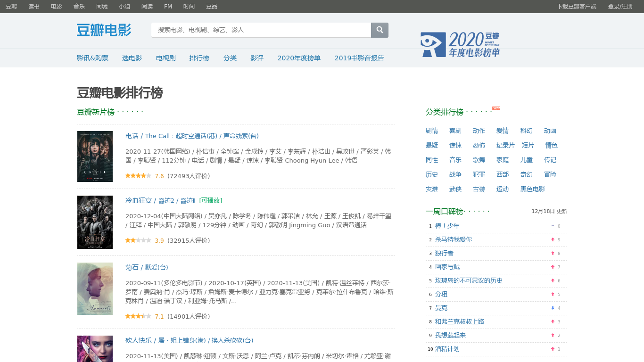Select the 动画 category

550,131
